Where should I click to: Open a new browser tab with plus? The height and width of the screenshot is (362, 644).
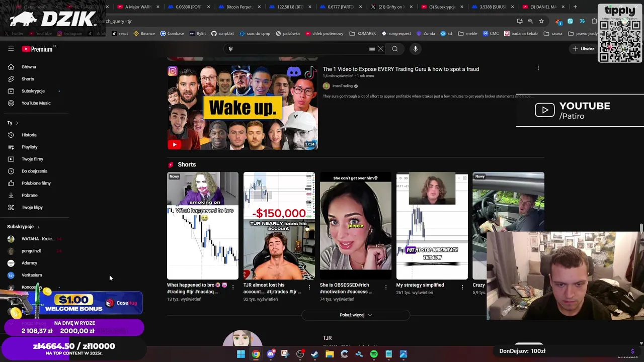[575, 7]
